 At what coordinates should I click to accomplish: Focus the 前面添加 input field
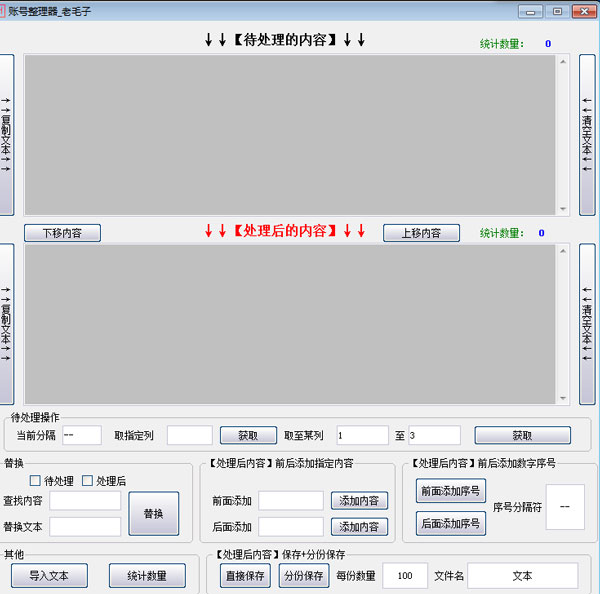291,501
